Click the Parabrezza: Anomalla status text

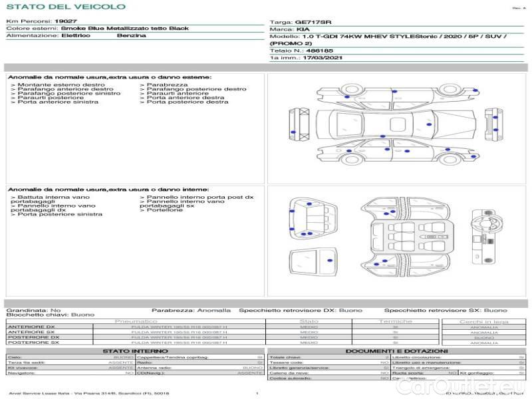click(192, 310)
